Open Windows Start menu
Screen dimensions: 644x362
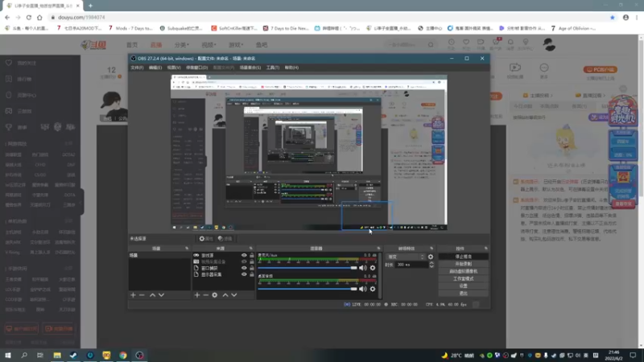point(8,356)
